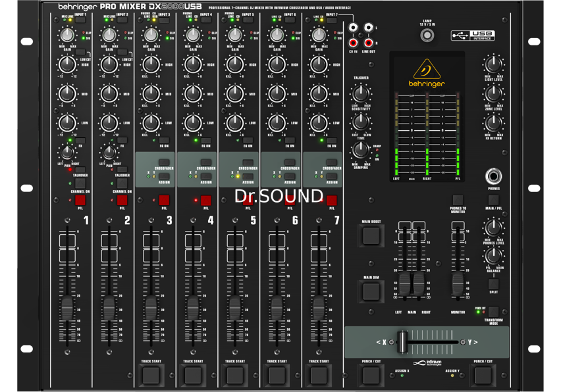The height and width of the screenshot is (392, 561).
Task: Toggle the input select switch on Input 4
Action: pyautogui.click(x=206, y=20)
